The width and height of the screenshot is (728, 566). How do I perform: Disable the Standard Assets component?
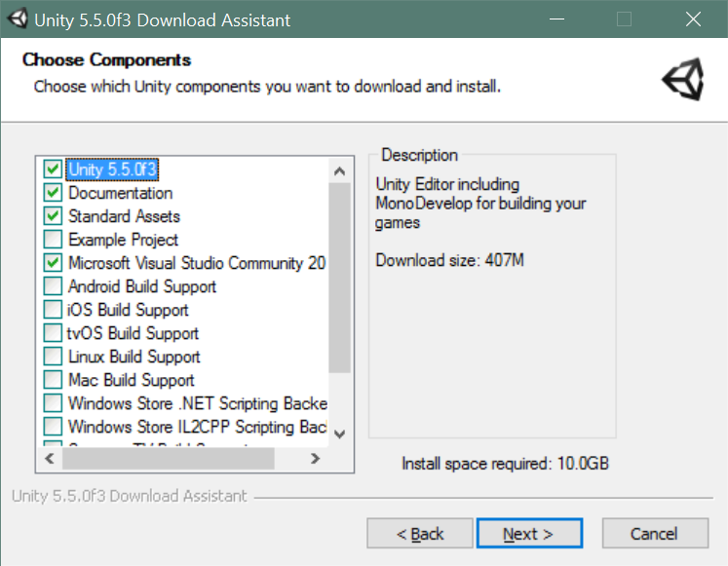coord(53,216)
